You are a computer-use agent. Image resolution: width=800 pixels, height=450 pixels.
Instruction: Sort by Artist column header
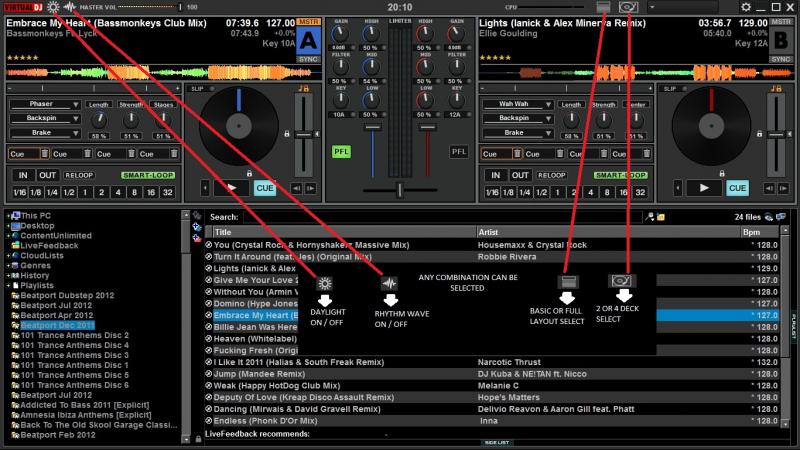pos(609,232)
